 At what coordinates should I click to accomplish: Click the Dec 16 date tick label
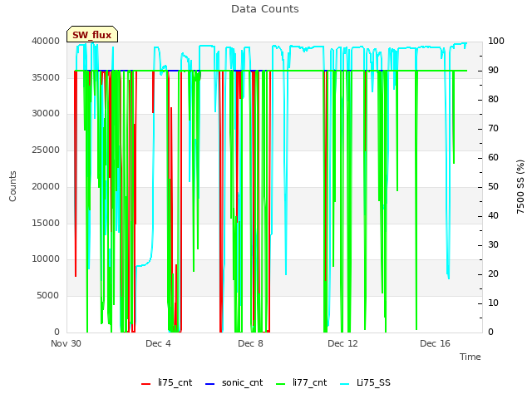[x=435, y=343]
